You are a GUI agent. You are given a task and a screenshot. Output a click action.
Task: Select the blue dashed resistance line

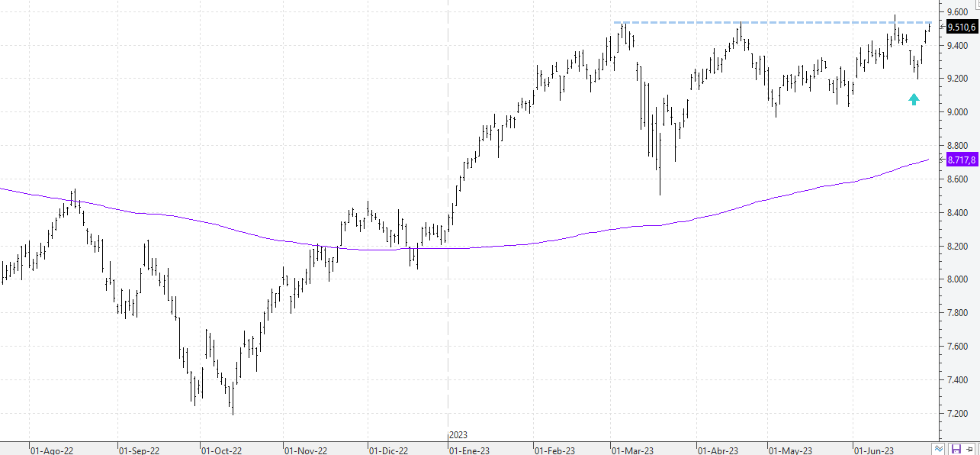[772, 22]
